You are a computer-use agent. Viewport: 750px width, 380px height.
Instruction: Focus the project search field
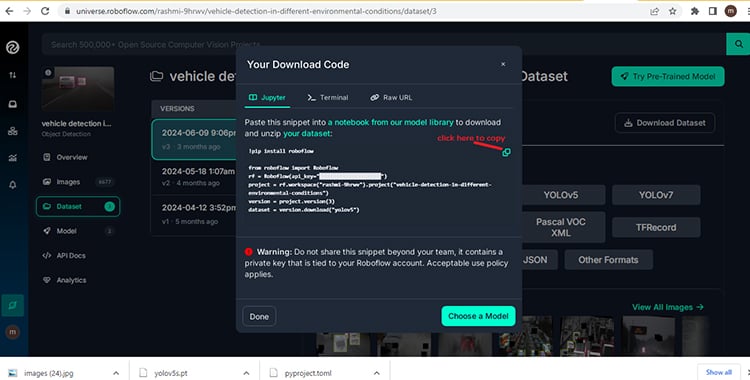[x=383, y=45]
